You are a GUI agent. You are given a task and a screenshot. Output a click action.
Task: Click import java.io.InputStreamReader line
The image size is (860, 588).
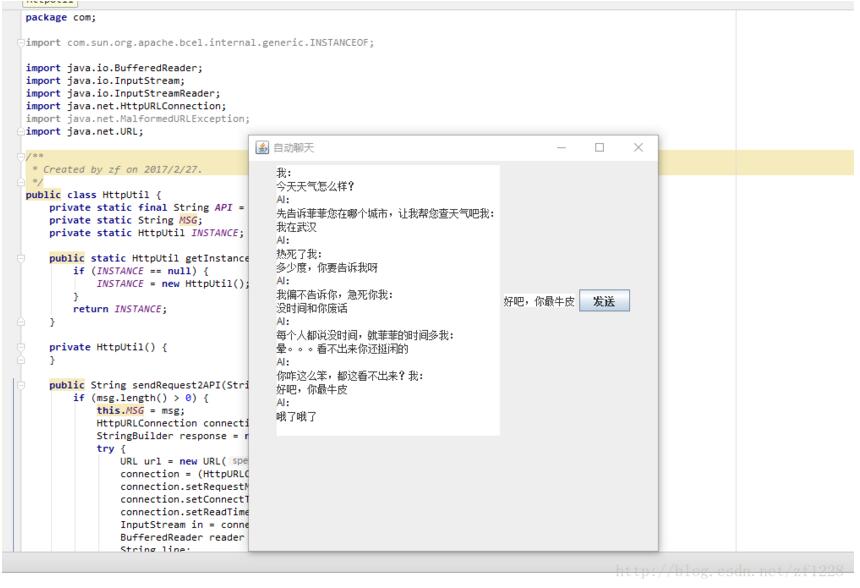(123, 93)
